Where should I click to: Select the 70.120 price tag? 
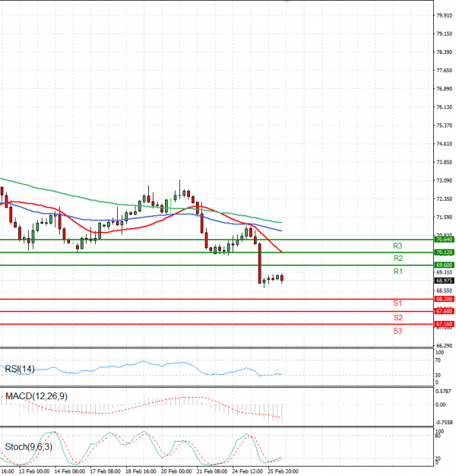[x=444, y=252]
